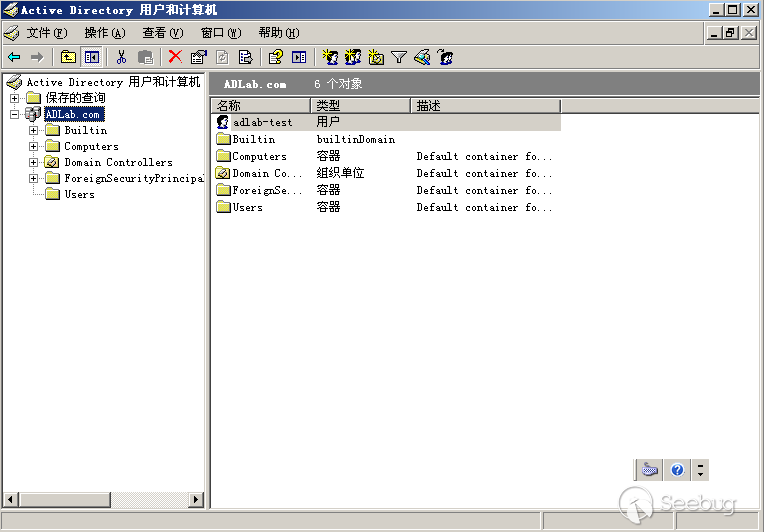This screenshot has width=764, height=532.
Task: Expand the Computers tree node
Action: click(x=33, y=147)
